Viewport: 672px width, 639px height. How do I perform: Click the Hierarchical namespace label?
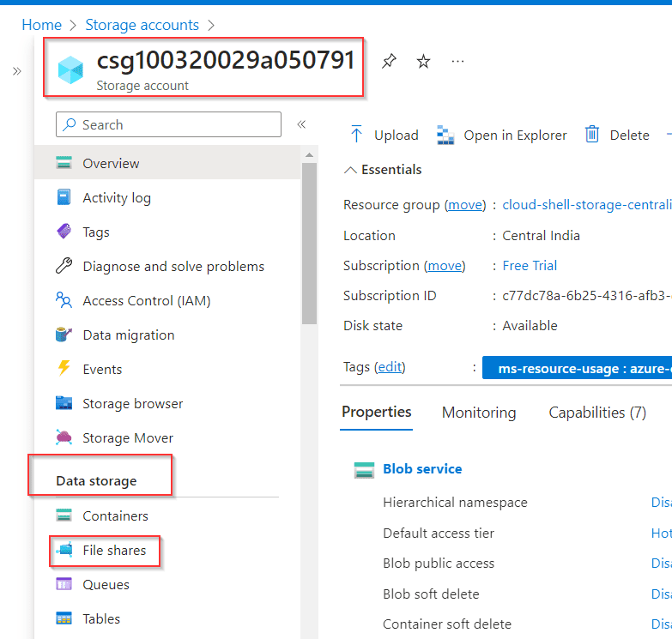[x=455, y=503]
